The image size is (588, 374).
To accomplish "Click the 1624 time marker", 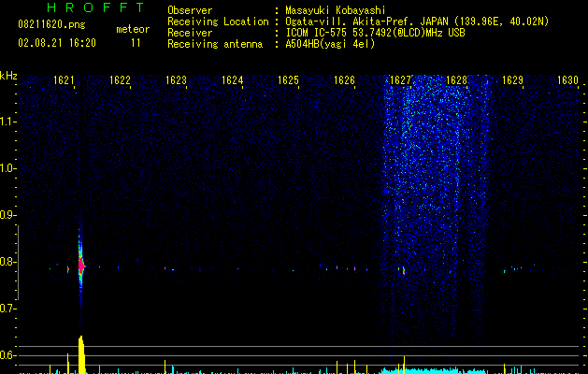I will coord(232,80).
